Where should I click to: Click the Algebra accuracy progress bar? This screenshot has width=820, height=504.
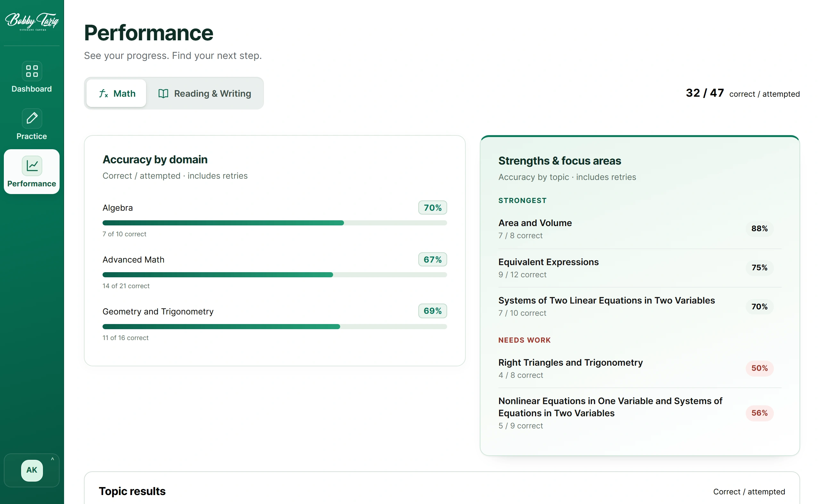275,223
